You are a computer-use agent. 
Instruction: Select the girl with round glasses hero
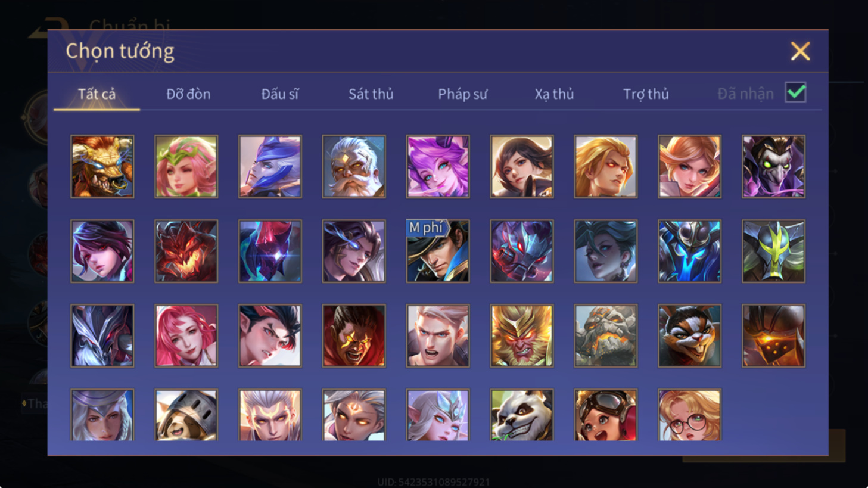(x=690, y=415)
